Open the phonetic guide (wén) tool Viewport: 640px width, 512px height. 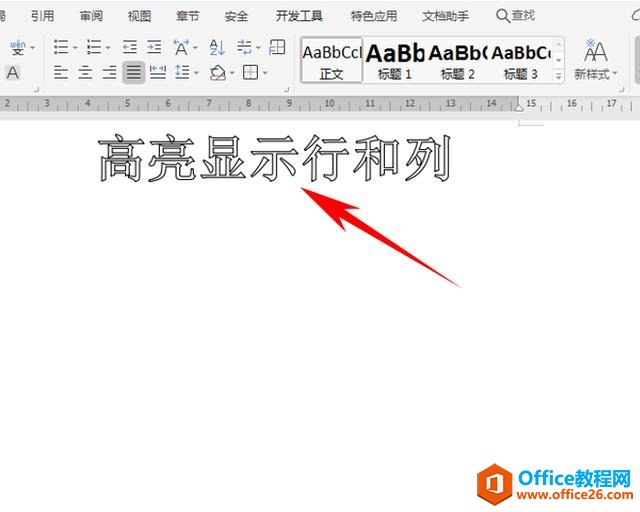[18, 48]
